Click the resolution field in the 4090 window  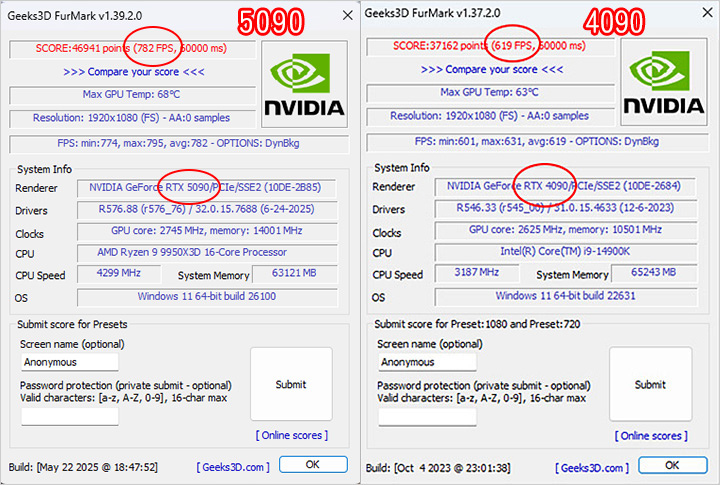click(x=490, y=116)
